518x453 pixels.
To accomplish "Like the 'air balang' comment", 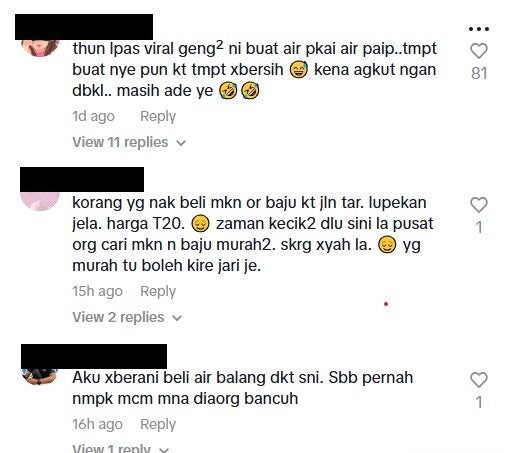I will point(479,380).
